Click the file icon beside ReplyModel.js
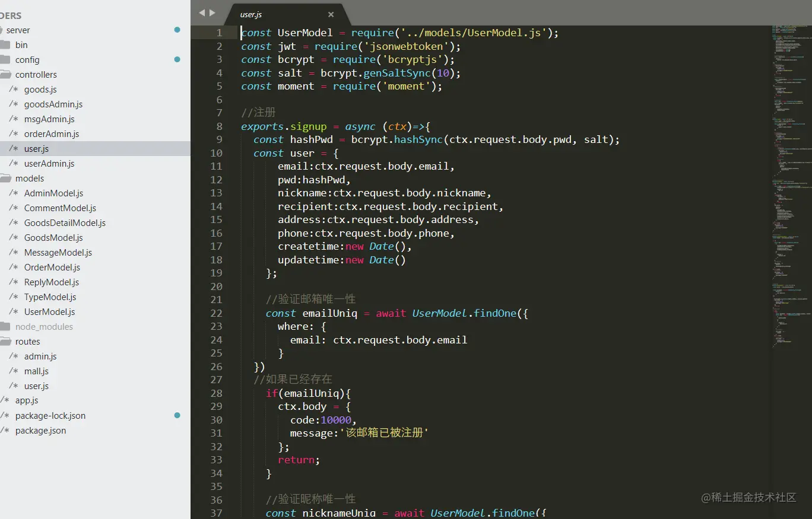Viewport: 812px width, 519px height. click(14, 282)
